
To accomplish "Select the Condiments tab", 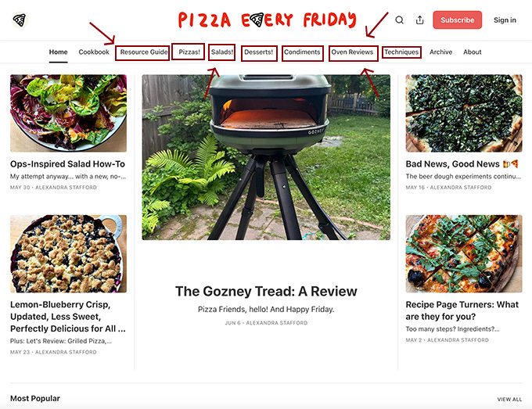I will (302, 52).
